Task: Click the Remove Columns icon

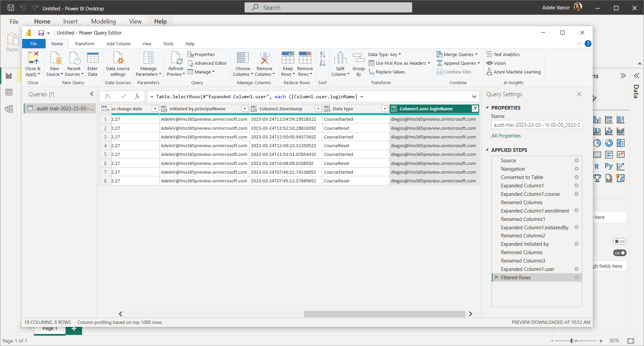Action: coord(264,58)
